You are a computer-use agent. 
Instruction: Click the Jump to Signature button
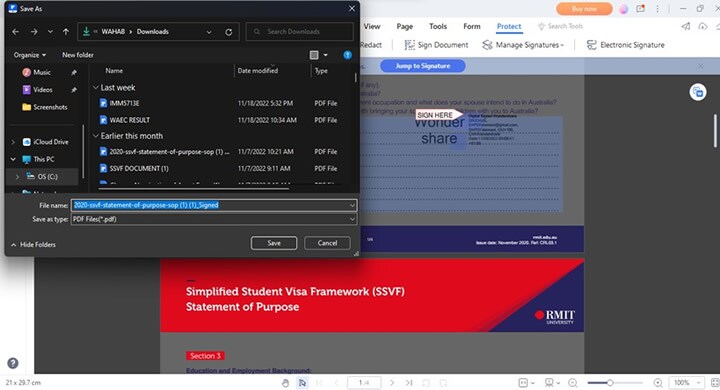pyautogui.click(x=422, y=66)
